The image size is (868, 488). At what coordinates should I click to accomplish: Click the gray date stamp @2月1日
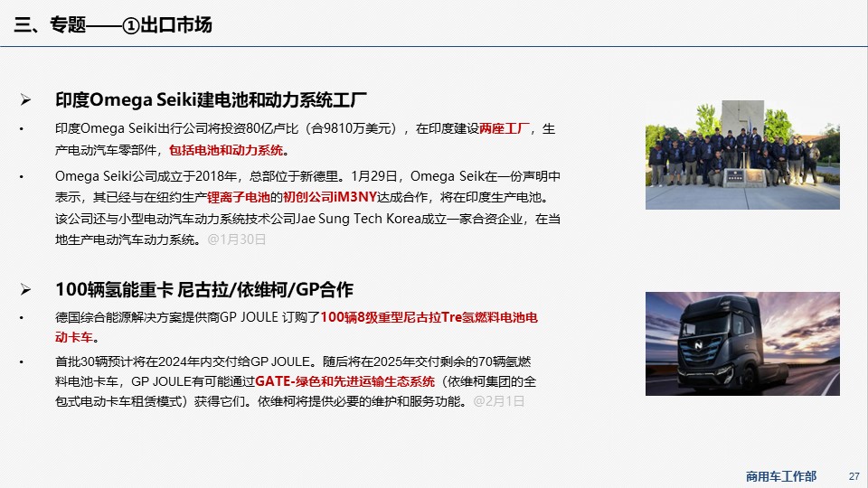point(499,401)
